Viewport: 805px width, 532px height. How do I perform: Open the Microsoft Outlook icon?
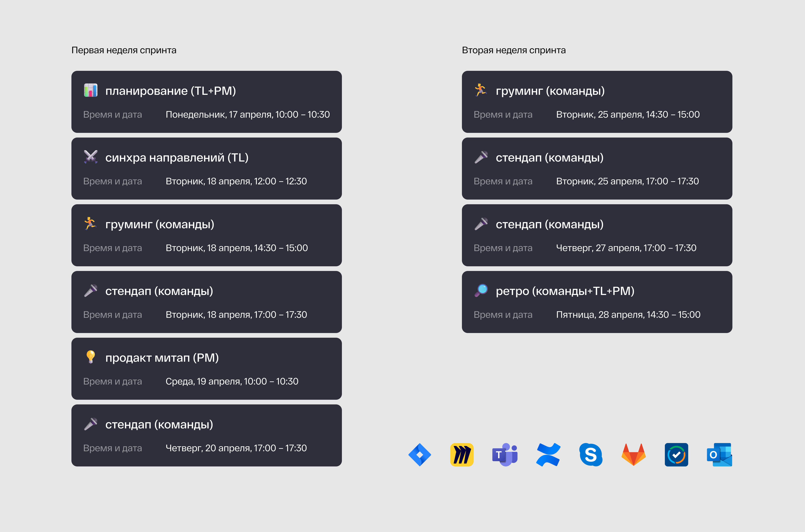tap(719, 455)
